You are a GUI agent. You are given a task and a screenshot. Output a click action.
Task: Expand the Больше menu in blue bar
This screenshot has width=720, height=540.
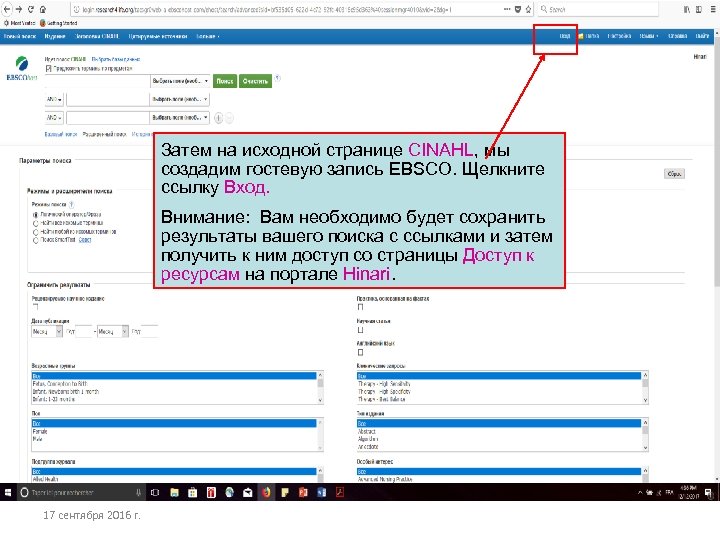[x=208, y=36]
